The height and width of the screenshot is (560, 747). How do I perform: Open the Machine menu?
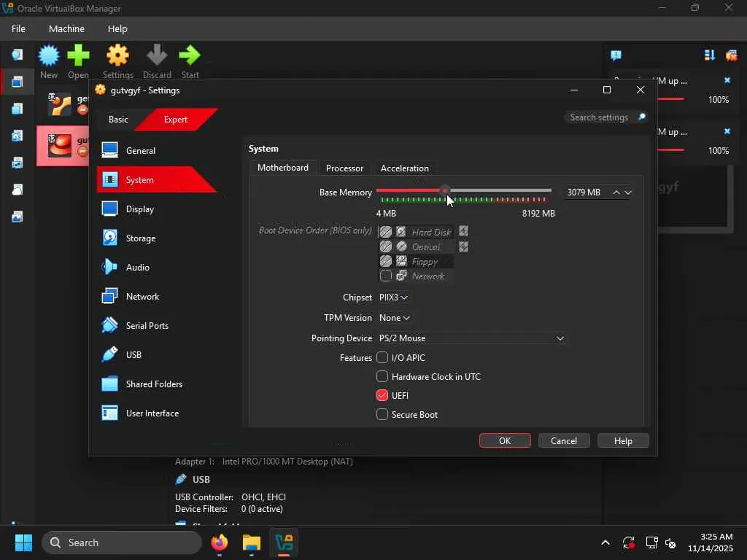pos(66,28)
